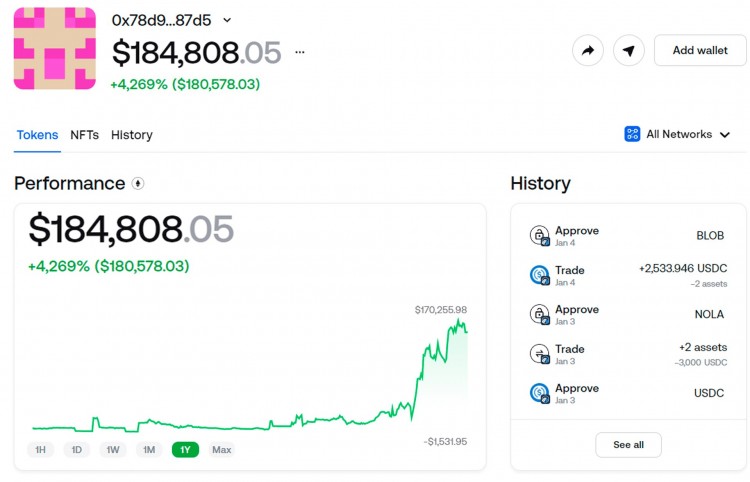Click the Jan 3 Trade swap icon
Viewport: 750px width, 482px height.
tap(539, 354)
